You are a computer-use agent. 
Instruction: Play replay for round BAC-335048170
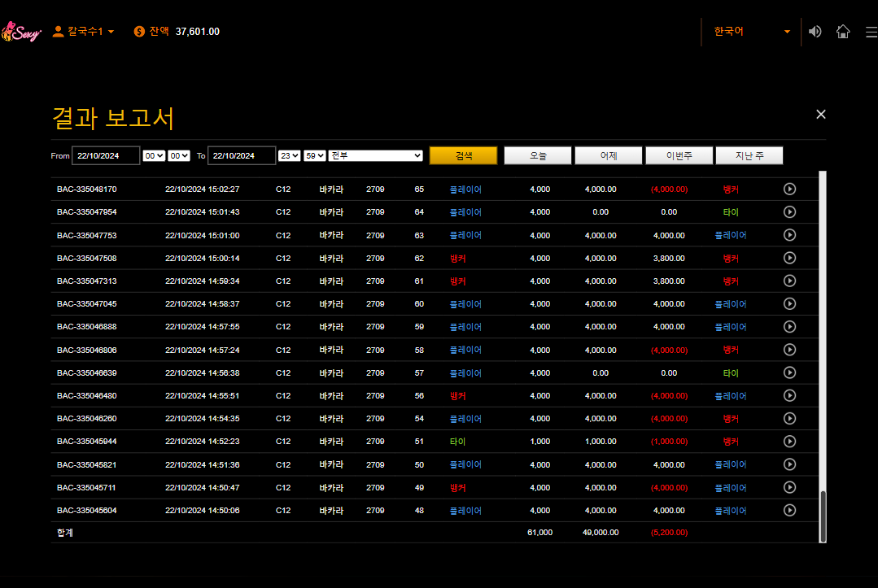pyautogui.click(x=789, y=189)
